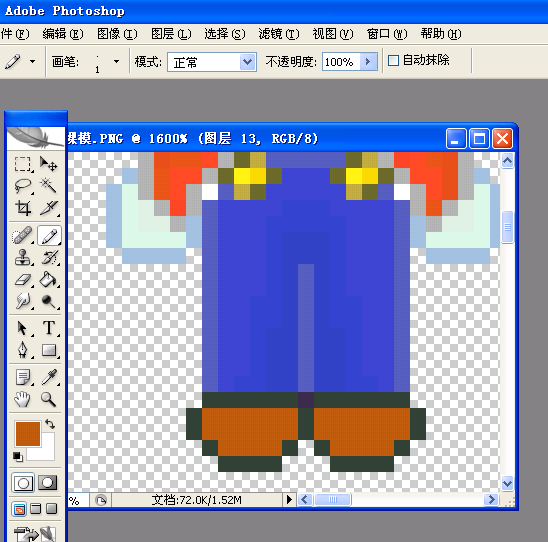Click the horizontal scrollbar left arrow
Viewport: 548px width, 542px height.
[305, 500]
